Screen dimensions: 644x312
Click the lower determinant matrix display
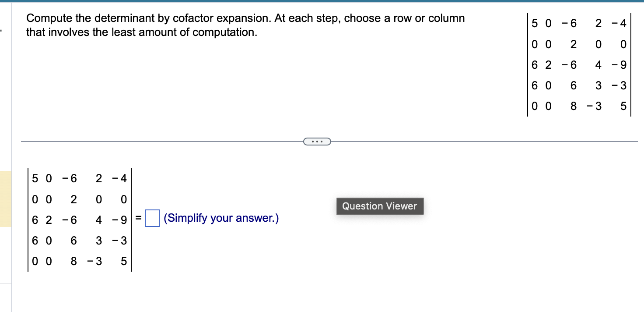click(x=79, y=219)
